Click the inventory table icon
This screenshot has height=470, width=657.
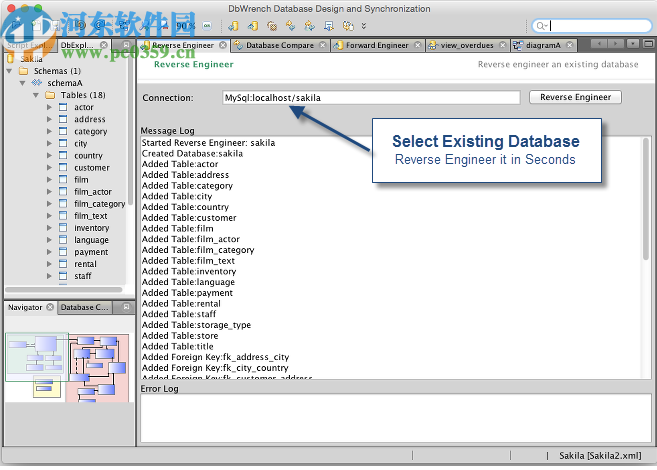[63, 228]
